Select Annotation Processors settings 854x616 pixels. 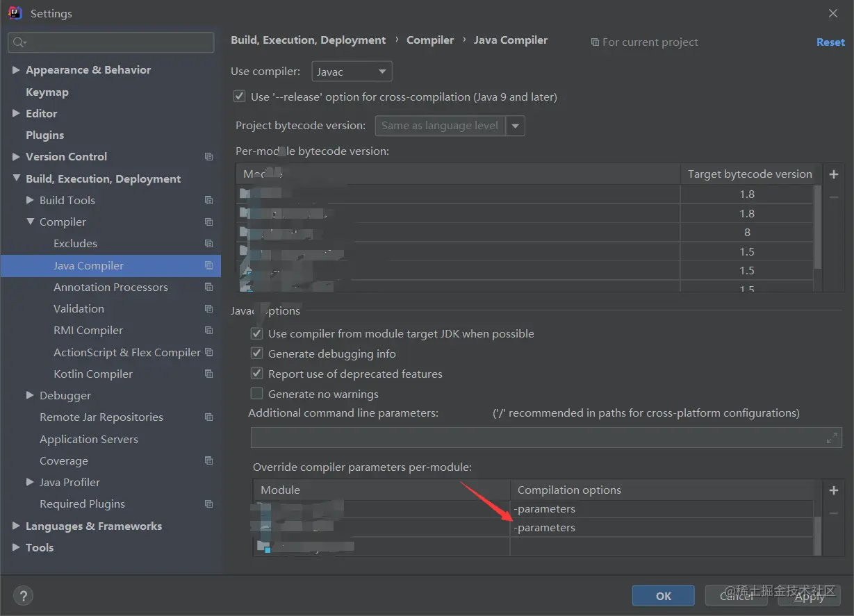[x=110, y=287]
